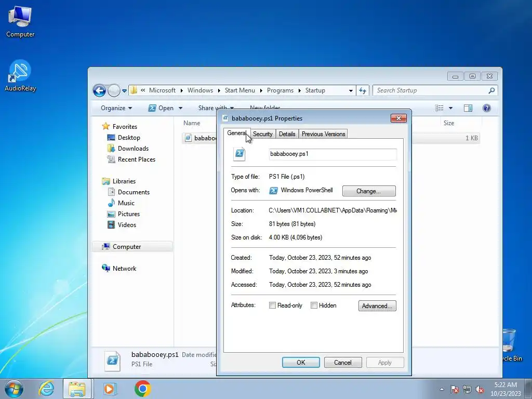Show hidden system tray icons
Viewport: 532px width, 399px height.
point(442,389)
